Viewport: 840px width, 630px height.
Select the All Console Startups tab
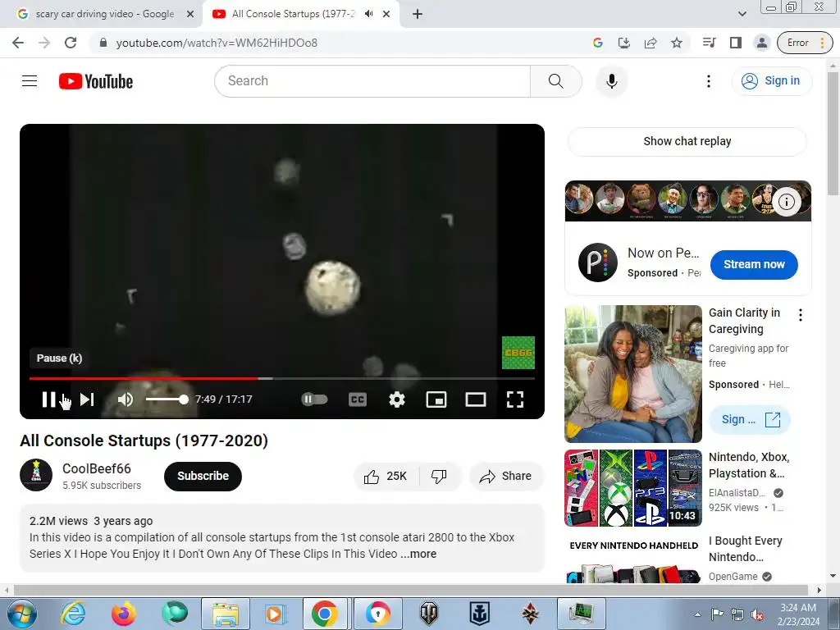point(293,14)
